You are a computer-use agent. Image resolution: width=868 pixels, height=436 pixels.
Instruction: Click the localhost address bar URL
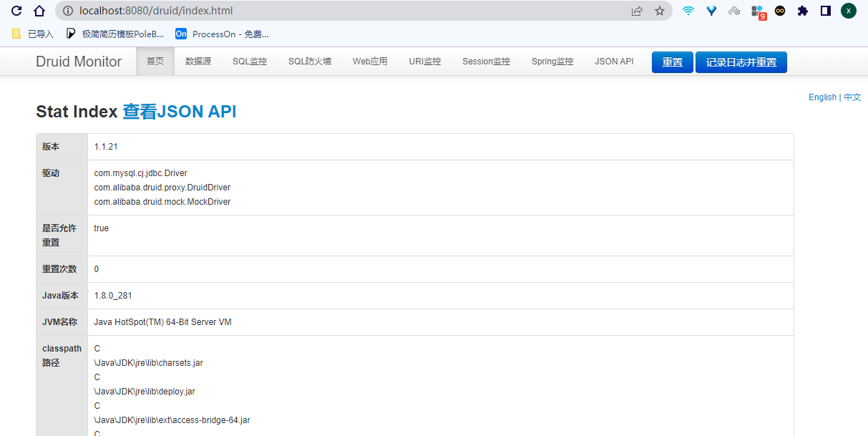coord(156,11)
